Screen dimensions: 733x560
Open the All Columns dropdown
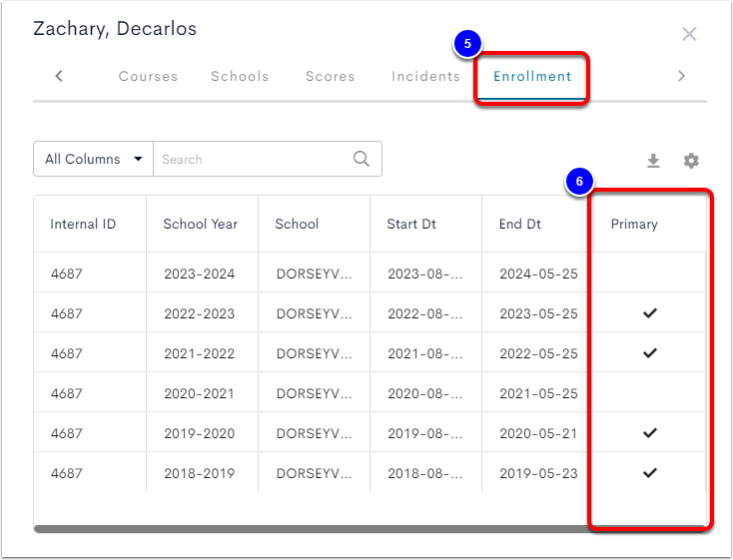[93, 159]
